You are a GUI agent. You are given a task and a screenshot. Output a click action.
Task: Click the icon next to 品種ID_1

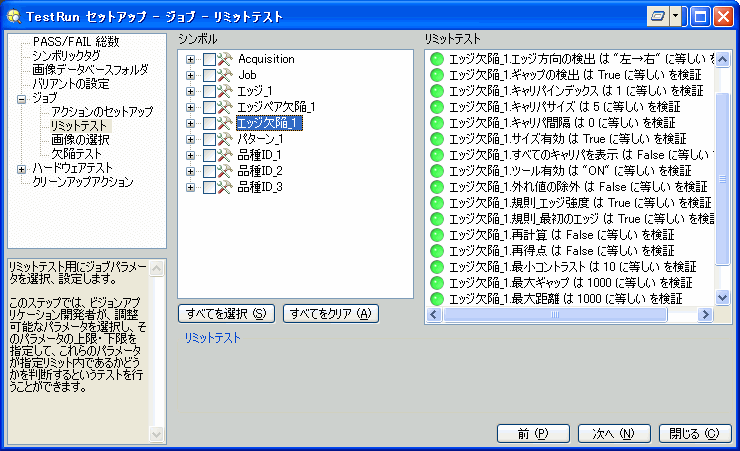tap(225, 155)
